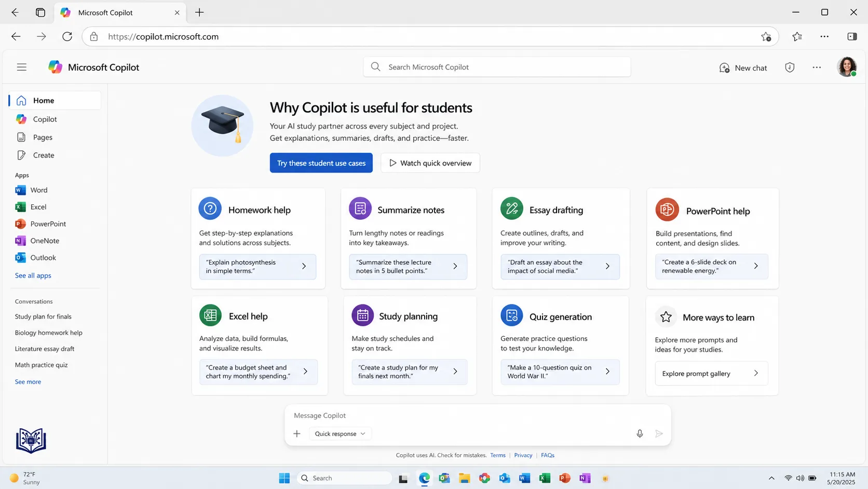Screen dimensions: 868x489
Task: Start a New chat
Action: (x=743, y=68)
